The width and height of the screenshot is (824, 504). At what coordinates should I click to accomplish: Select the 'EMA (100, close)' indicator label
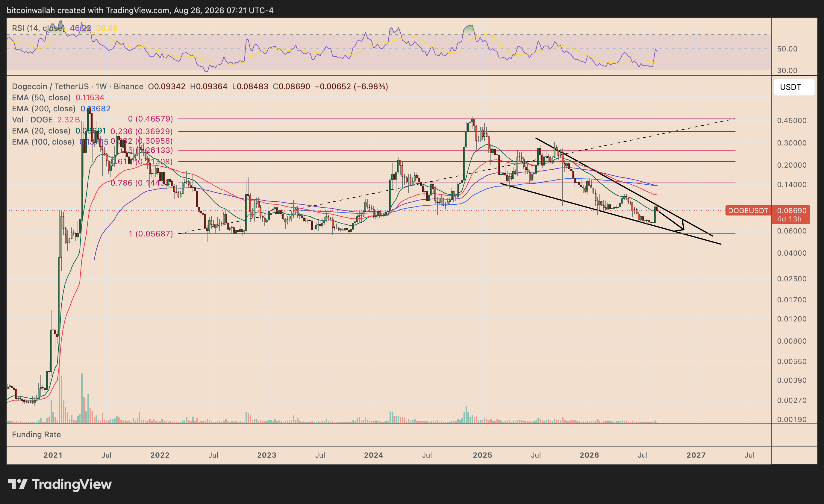43,142
